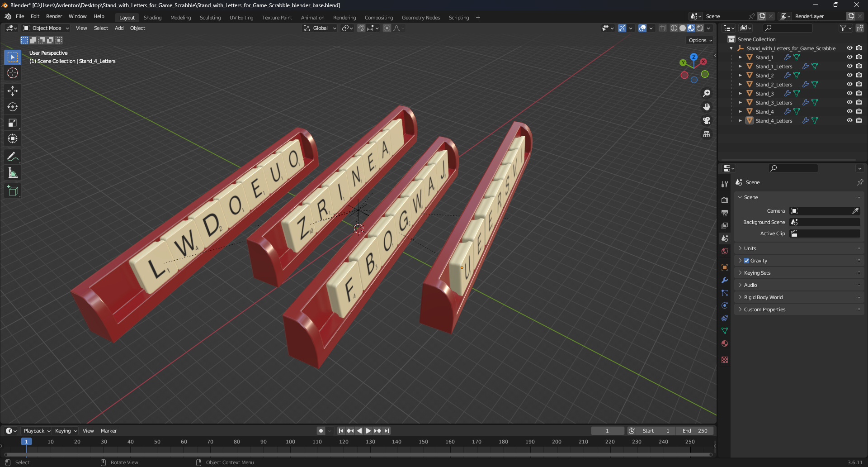Viewport: 868px width, 467px height.
Task: Activate the 3D Cursor tool
Action: (x=13, y=73)
